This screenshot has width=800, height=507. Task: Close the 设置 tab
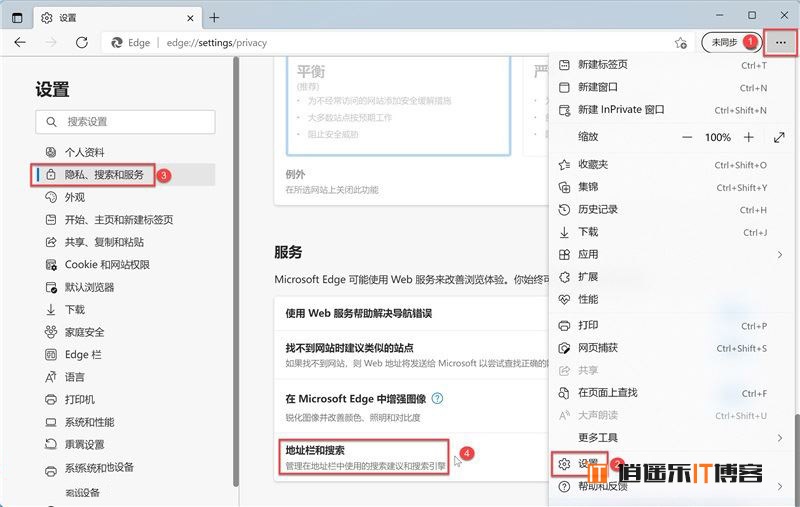(190, 18)
